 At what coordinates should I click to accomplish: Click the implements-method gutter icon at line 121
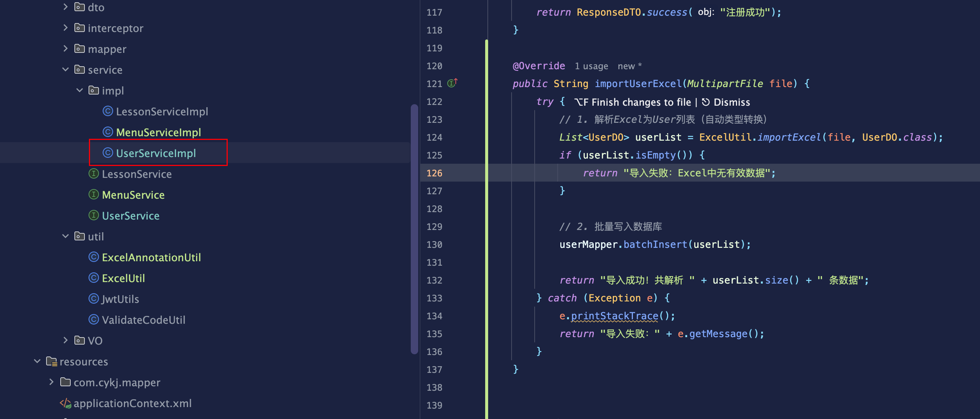point(452,83)
